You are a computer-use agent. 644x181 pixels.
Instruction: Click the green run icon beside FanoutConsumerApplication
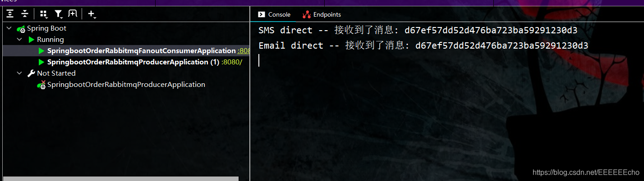[x=41, y=51]
